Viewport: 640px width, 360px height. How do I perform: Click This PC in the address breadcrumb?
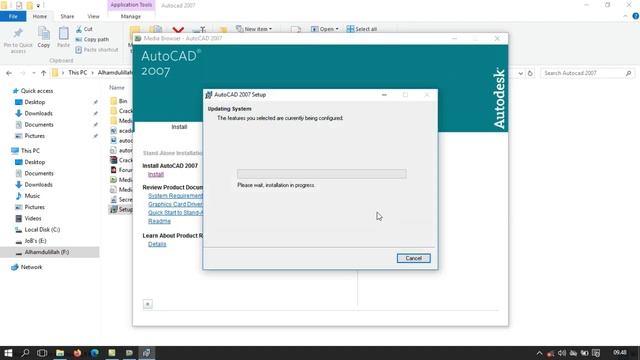coord(78,73)
